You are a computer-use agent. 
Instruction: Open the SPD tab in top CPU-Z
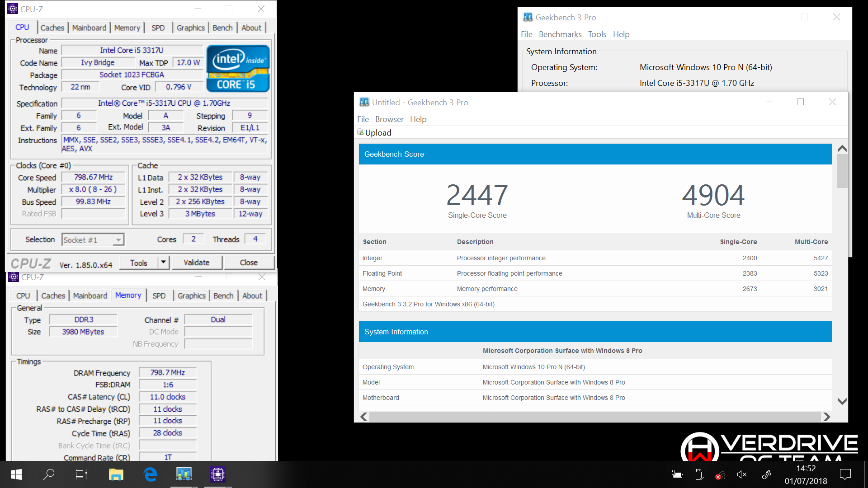pos(158,28)
